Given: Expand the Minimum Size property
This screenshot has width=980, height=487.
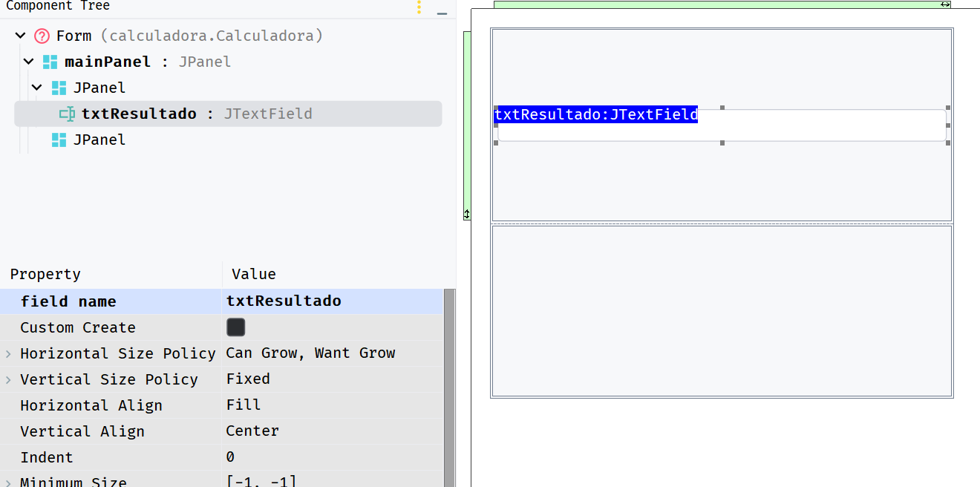Looking at the screenshot, I should click(x=7, y=481).
